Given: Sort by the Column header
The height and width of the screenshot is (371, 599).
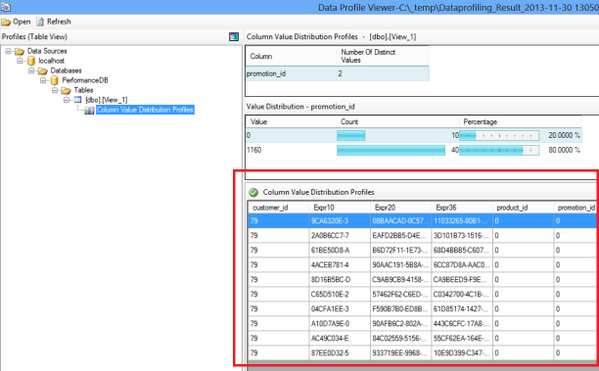Looking at the screenshot, I should click(x=291, y=56).
